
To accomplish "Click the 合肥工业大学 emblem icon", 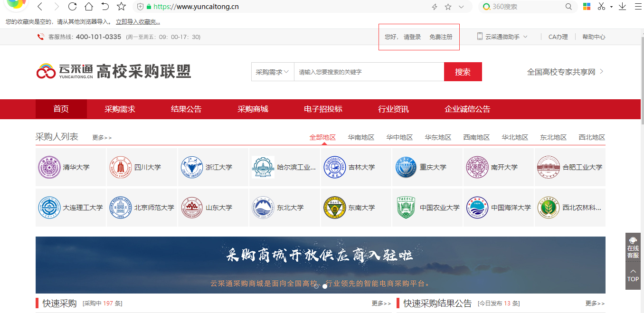I will coord(549,167).
